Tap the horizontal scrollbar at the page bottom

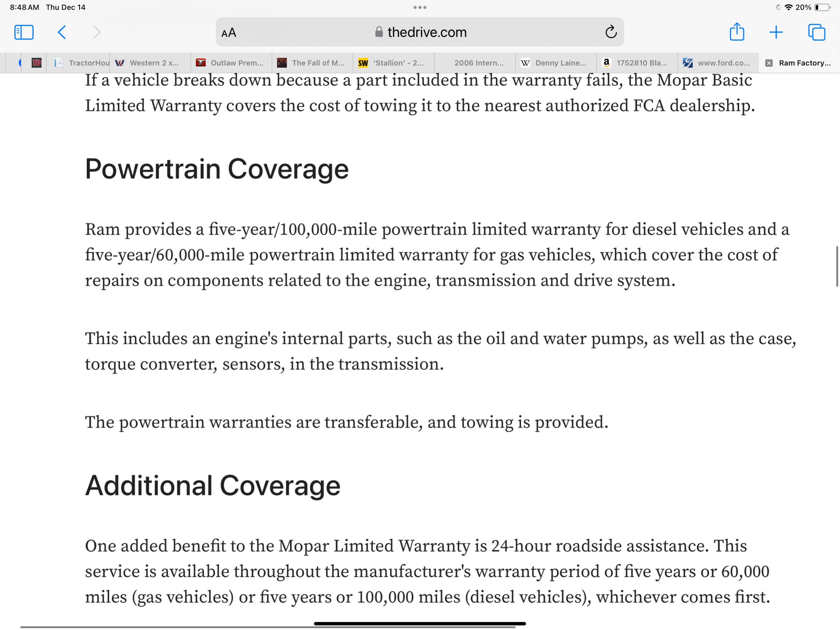[268, 627]
